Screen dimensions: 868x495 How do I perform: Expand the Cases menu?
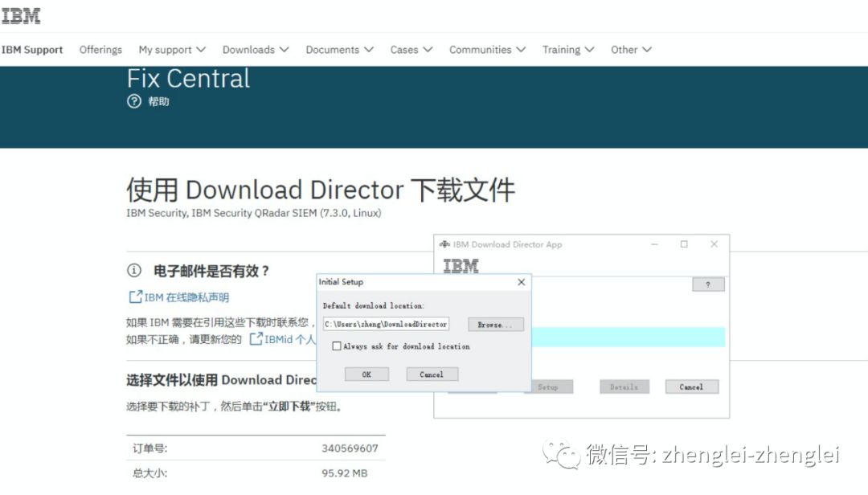tap(411, 50)
